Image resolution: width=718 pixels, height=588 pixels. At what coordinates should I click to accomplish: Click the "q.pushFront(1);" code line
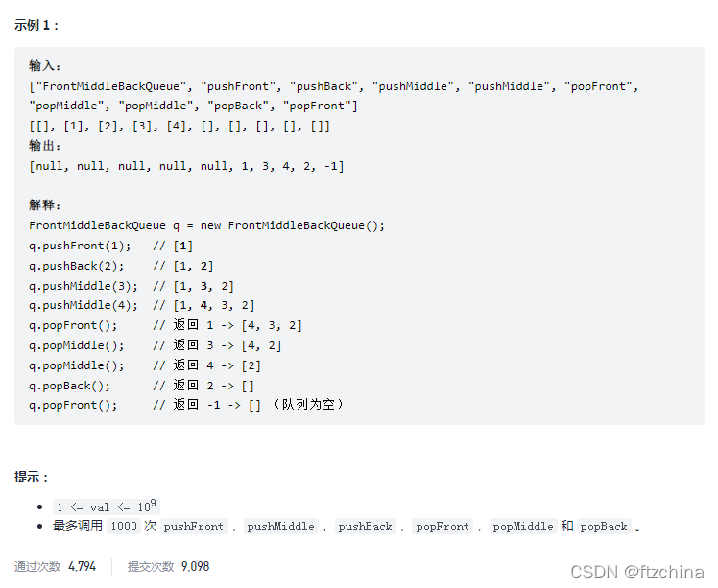tap(80, 246)
